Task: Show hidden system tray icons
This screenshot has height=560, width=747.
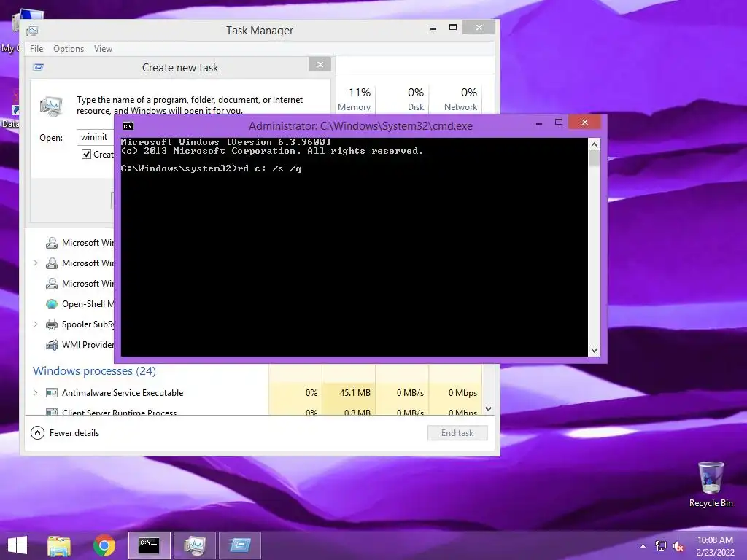Action: point(643,546)
